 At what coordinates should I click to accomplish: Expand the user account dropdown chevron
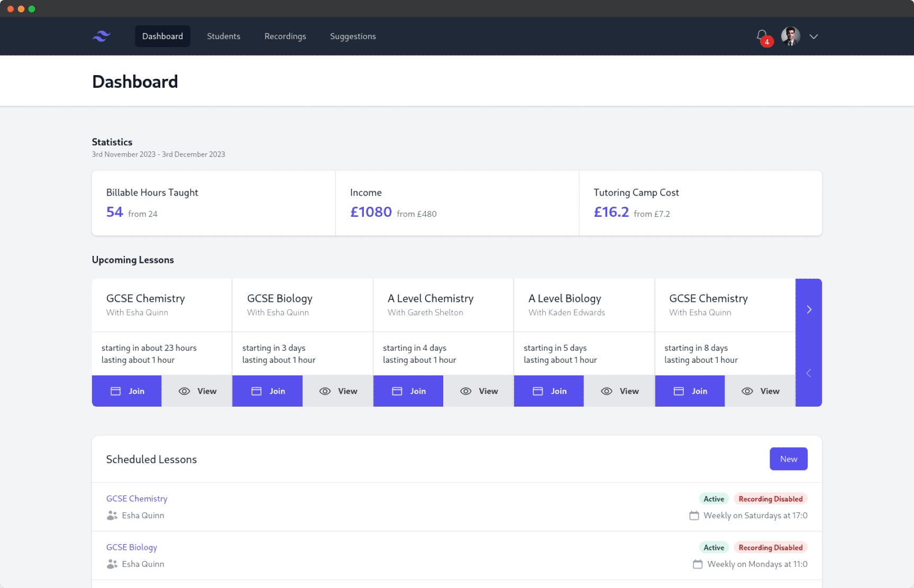(814, 36)
